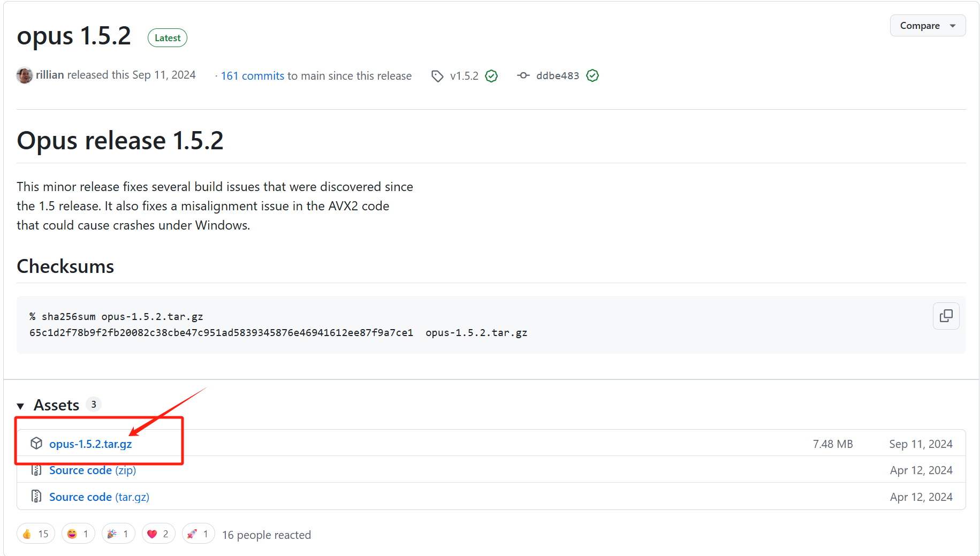Download opus-1.5.2.tar.gz asset
The width and height of the screenshot is (980, 556).
pos(90,444)
